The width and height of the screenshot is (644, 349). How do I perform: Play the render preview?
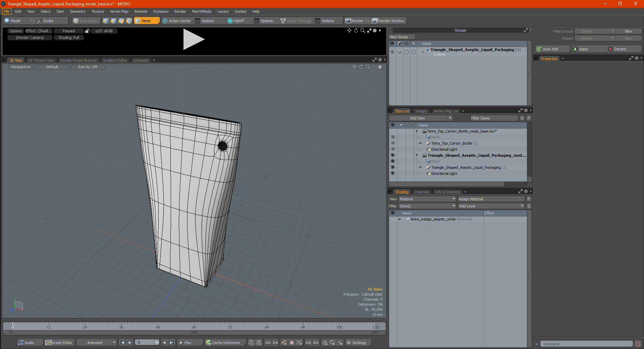[194, 39]
